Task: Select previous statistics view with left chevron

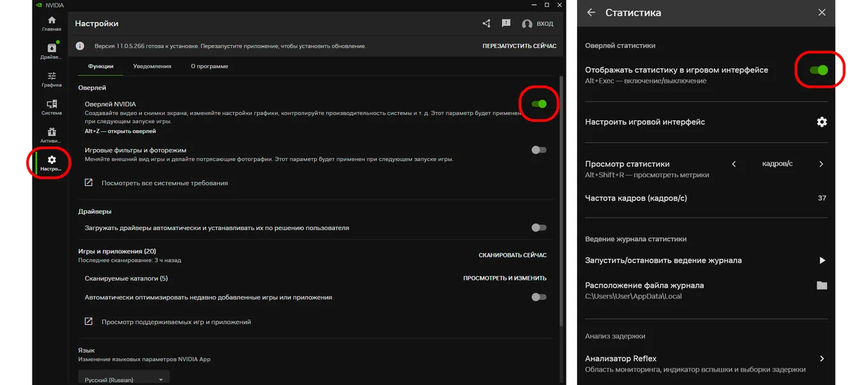Action: [x=734, y=164]
